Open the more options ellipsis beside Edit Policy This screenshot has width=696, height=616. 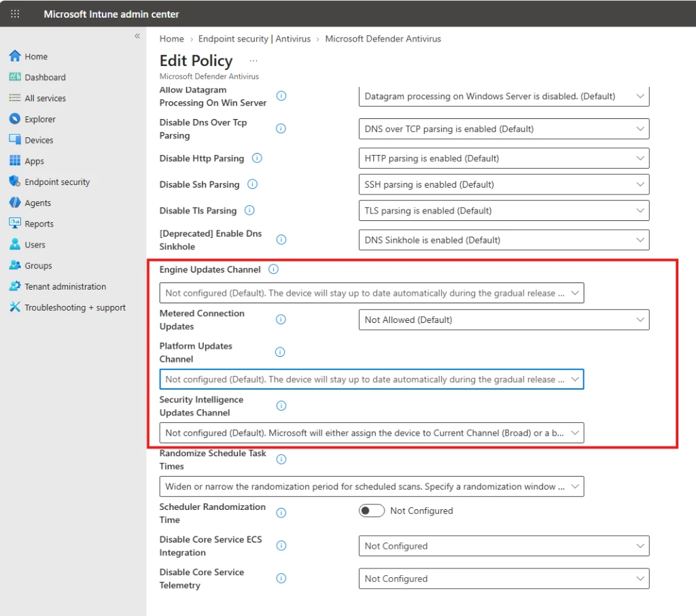(254, 61)
